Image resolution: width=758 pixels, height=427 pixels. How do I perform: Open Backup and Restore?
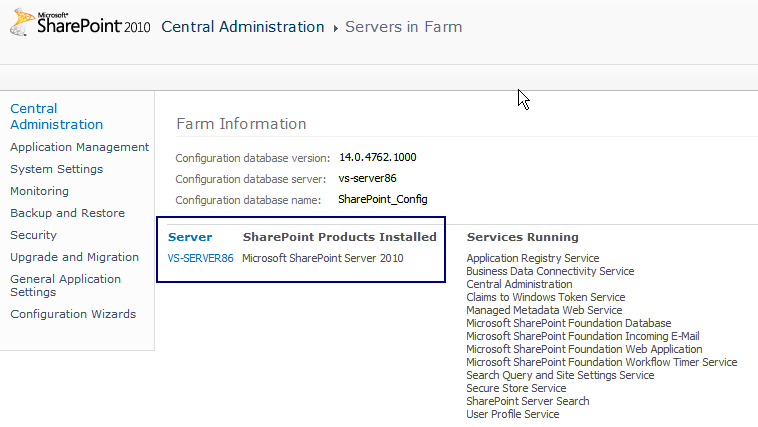(x=68, y=213)
